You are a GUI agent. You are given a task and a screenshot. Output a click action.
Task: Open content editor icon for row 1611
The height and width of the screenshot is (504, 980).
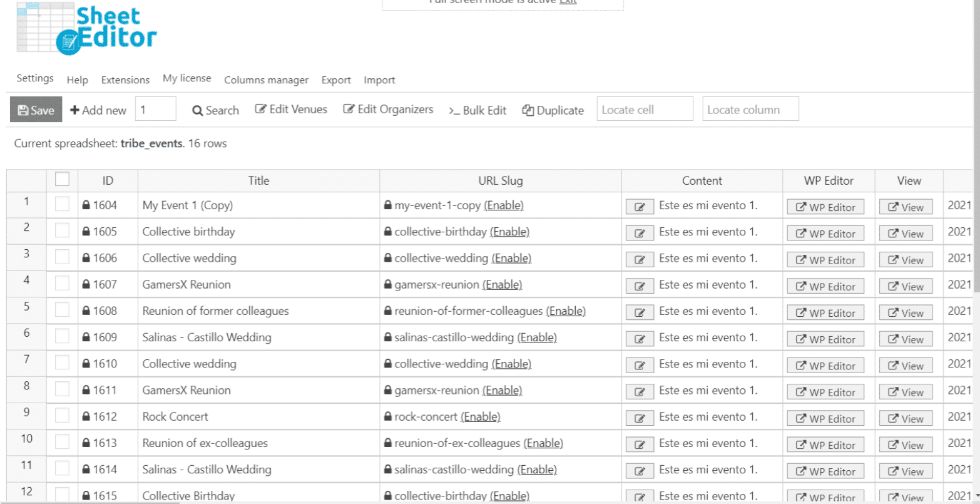[640, 392]
